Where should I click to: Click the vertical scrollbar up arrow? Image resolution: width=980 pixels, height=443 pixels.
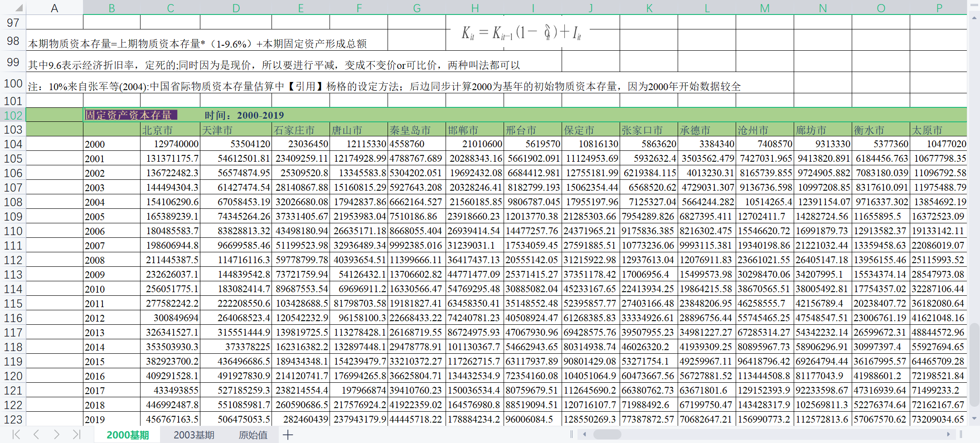[x=974, y=18]
